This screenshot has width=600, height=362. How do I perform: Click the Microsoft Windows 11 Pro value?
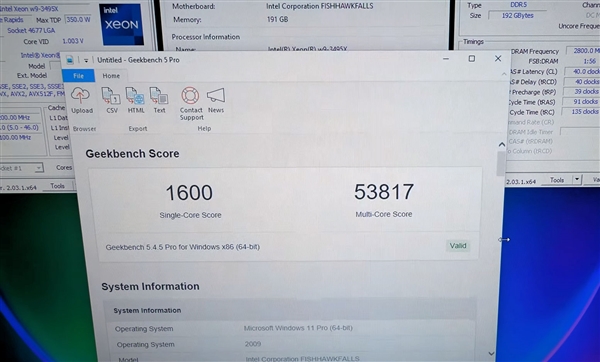(298, 328)
